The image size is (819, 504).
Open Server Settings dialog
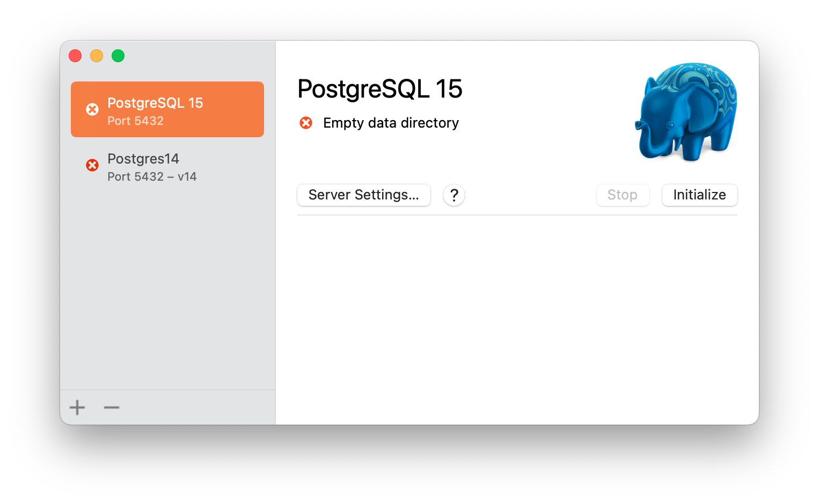363,195
